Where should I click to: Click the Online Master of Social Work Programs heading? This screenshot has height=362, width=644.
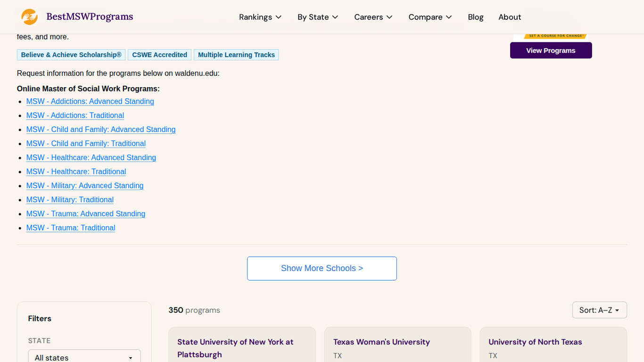coord(88,89)
